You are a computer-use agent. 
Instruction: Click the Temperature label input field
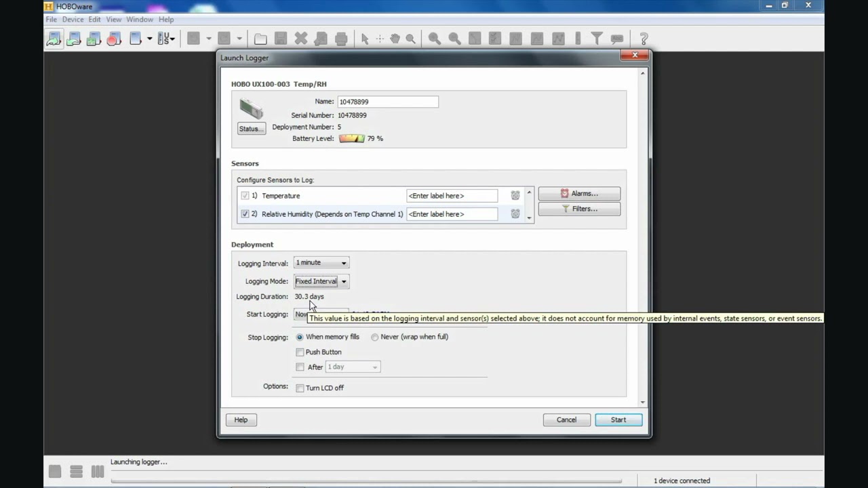[452, 195]
